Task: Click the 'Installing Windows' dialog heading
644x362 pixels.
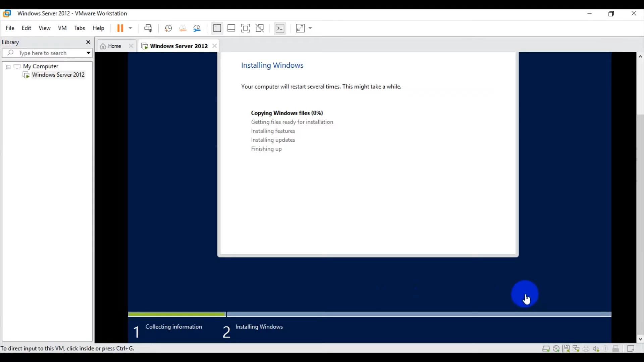Action: [x=272, y=65]
